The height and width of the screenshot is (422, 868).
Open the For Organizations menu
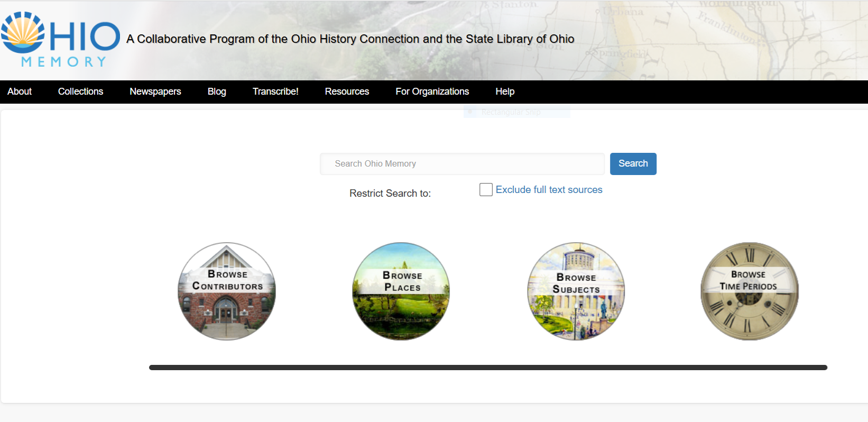432,91
